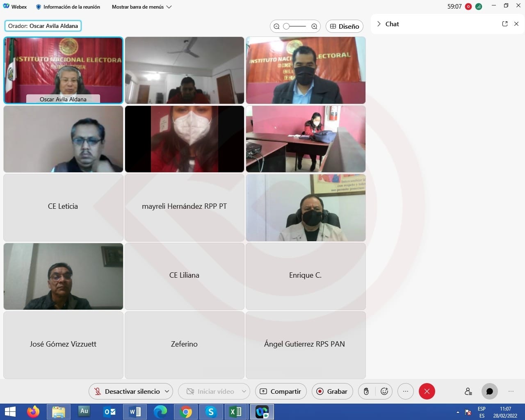Open the participants panel icon
The image size is (525, 420).
click(468, 391)
